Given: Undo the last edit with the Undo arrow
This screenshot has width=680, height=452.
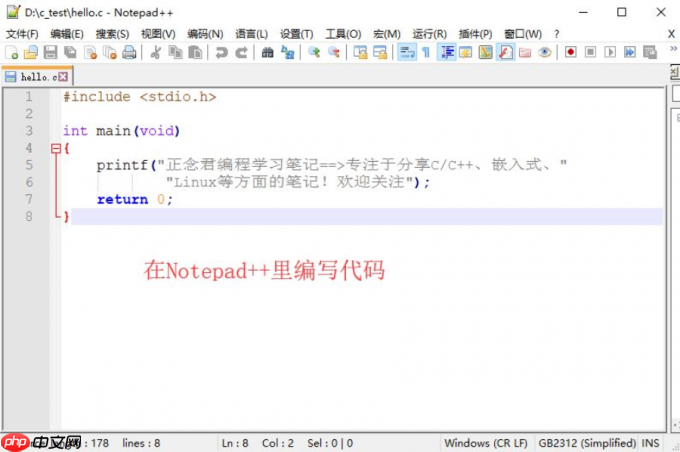Looking at the screenshot, I should (222, 52).
